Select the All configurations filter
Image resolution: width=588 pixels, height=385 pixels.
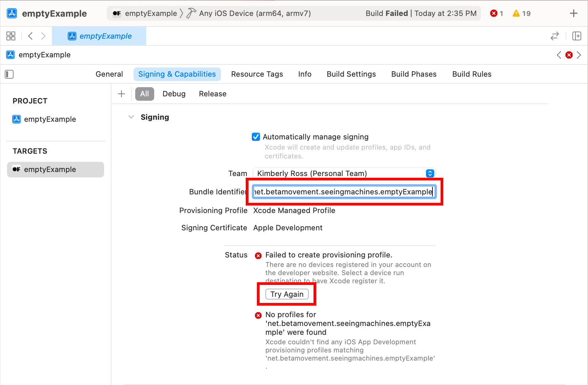click(x=145, y=94)
